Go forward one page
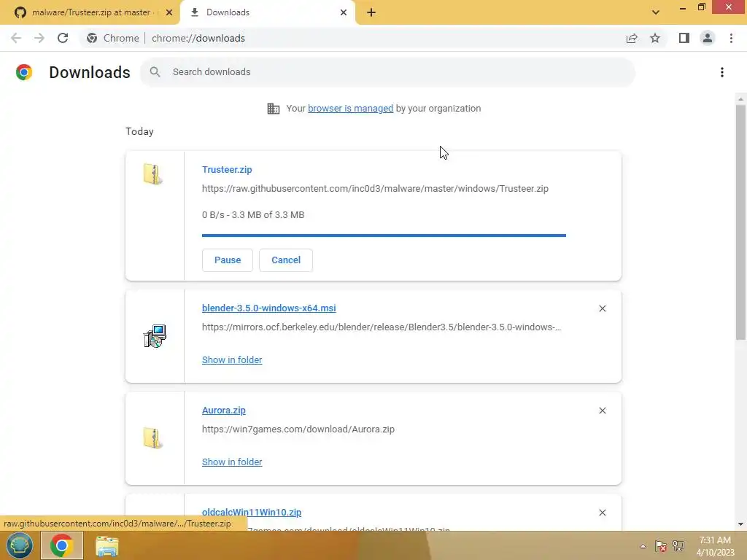747x560 pixels. tap(39, 38)
